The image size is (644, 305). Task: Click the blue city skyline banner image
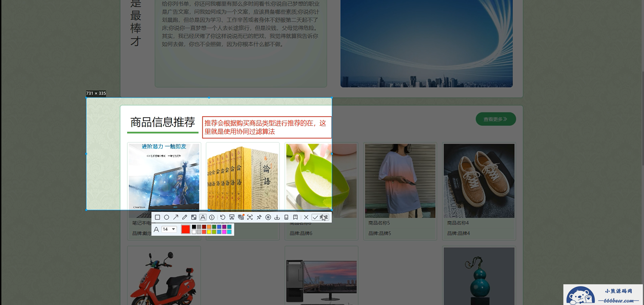(426, 43)
